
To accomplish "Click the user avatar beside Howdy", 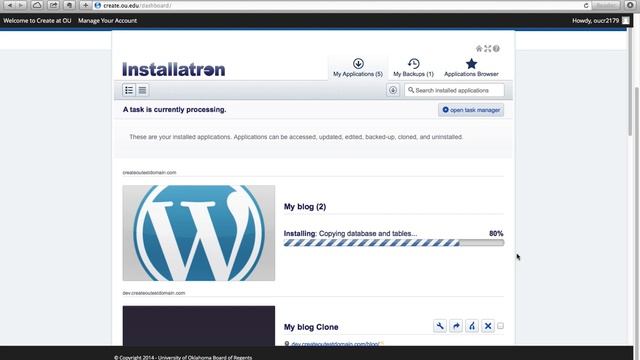I will [x=626, y=20].
